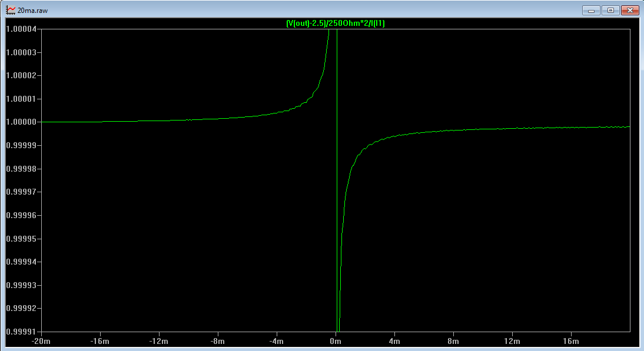Click the -8m horizontal axis label
The image size is (644, 351).
pos(218,341)
